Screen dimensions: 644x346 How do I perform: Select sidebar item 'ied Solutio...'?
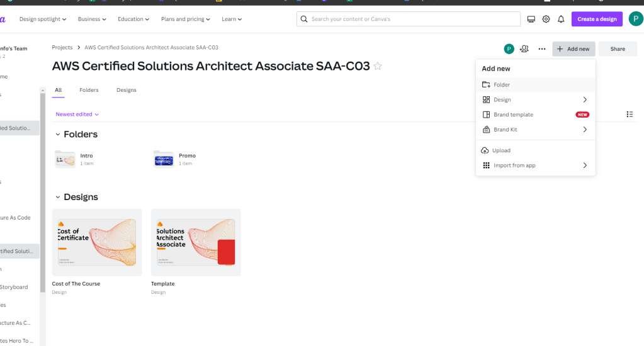coord(20,128)
